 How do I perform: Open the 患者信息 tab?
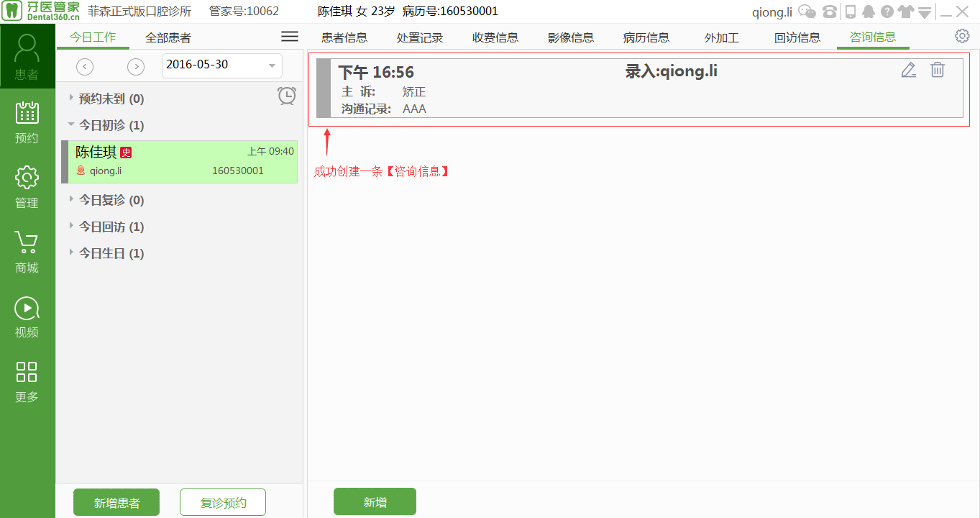click(x=344, y=37)
